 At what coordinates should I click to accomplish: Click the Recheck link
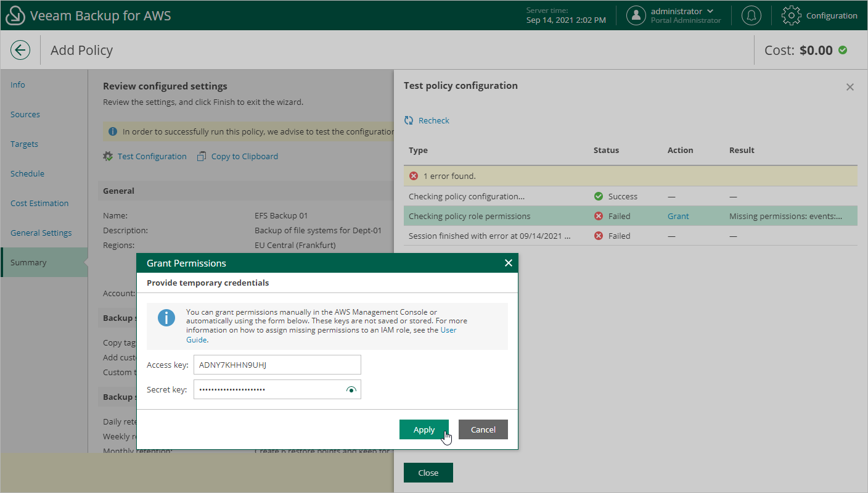tap(434, 120)
